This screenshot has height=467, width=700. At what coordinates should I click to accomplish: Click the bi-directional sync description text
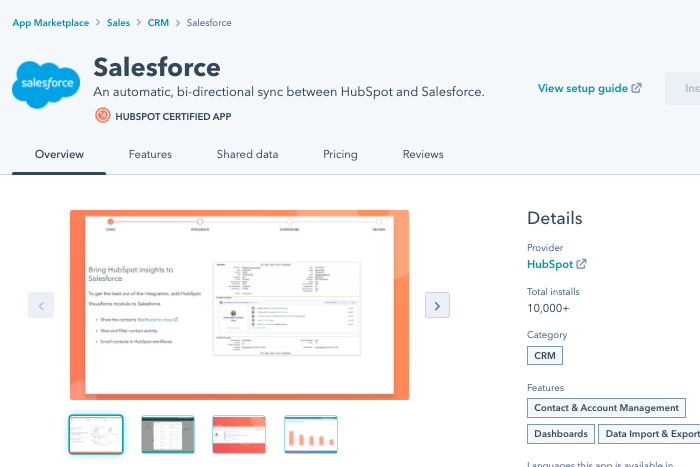point(289,92)
